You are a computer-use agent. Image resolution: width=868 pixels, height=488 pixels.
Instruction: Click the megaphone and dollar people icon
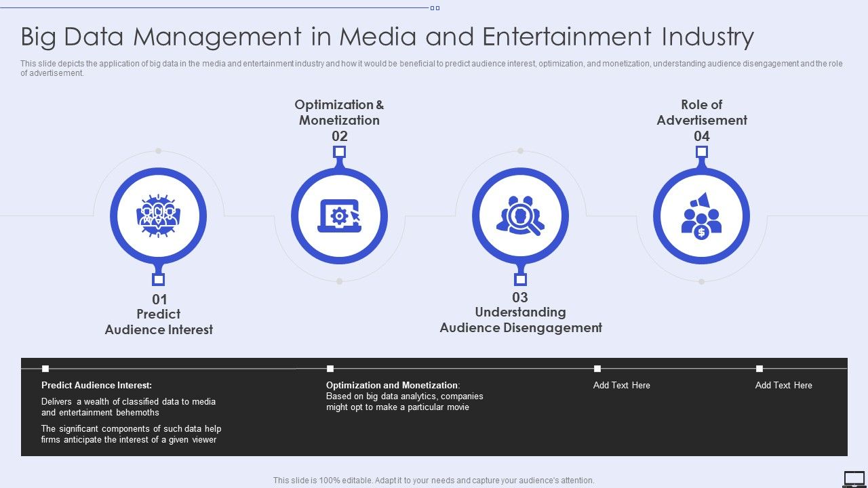pyautogui.click(x=701, y=216)
